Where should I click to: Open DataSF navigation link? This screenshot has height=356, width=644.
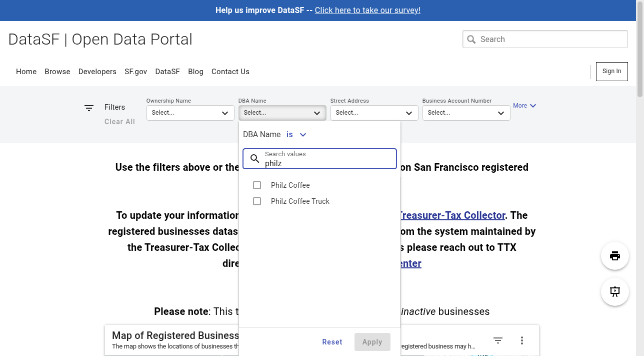click(x=167, y=72)
